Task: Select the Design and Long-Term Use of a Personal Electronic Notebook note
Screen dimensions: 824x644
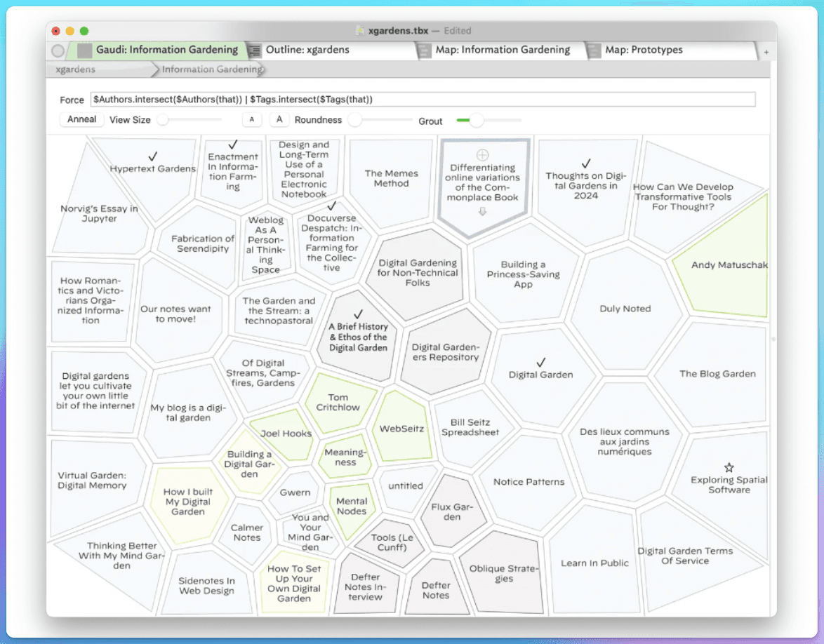Action: tap(304, 169)
